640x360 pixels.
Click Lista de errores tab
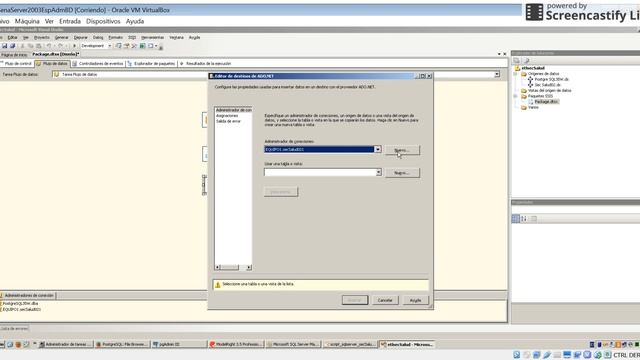click(x=14, y=328)
